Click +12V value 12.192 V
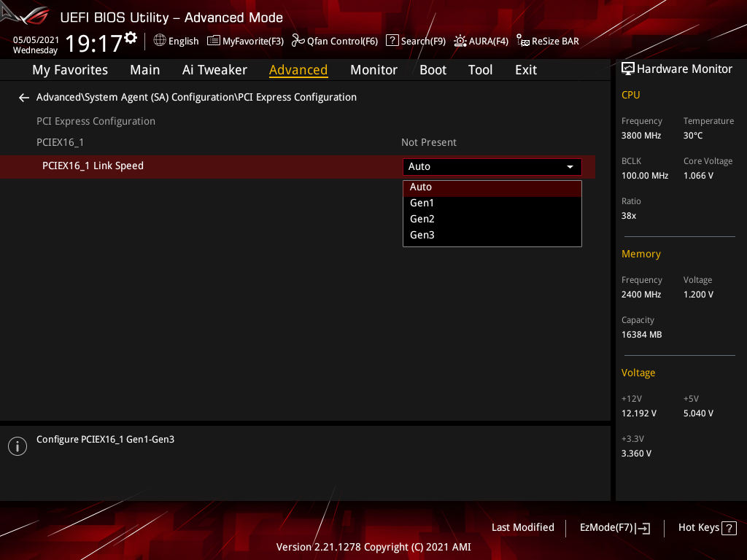 click(x=639, y=413)
